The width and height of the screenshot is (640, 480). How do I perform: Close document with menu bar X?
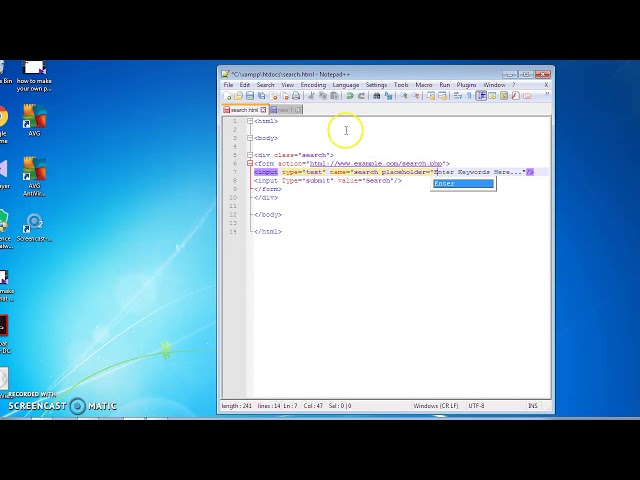(546, 85)
